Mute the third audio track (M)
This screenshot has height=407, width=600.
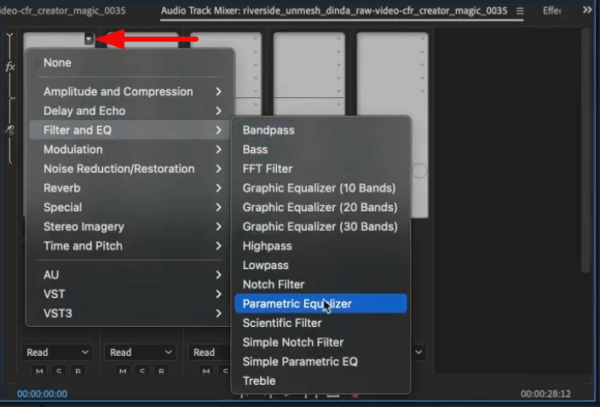[206, 371]
